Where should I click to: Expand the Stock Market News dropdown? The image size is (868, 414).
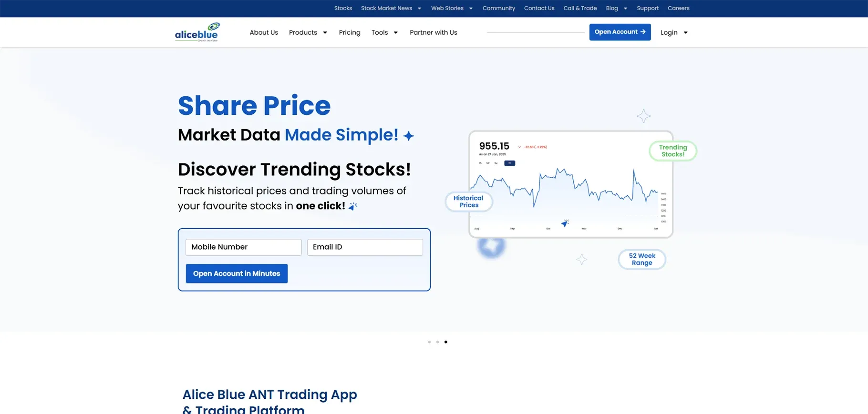coord(391,8)
